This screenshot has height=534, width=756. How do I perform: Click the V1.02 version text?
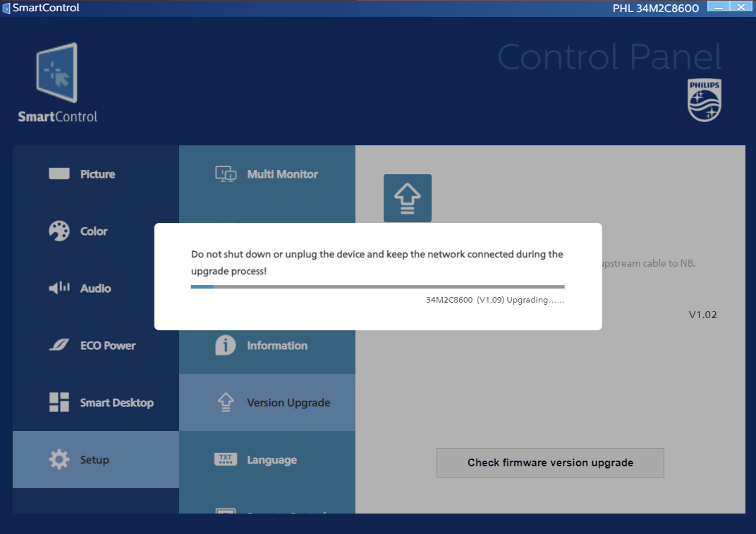pyautogui.click(x=702, y=315)
